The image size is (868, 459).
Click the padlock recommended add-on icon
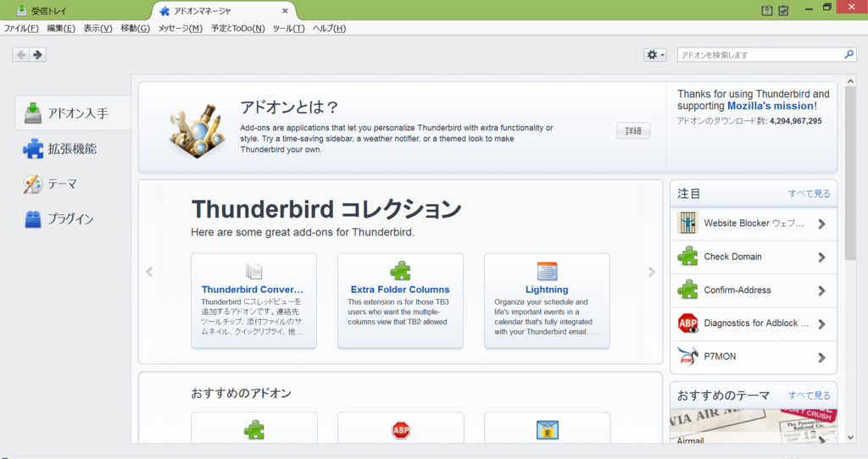point(547,429)
